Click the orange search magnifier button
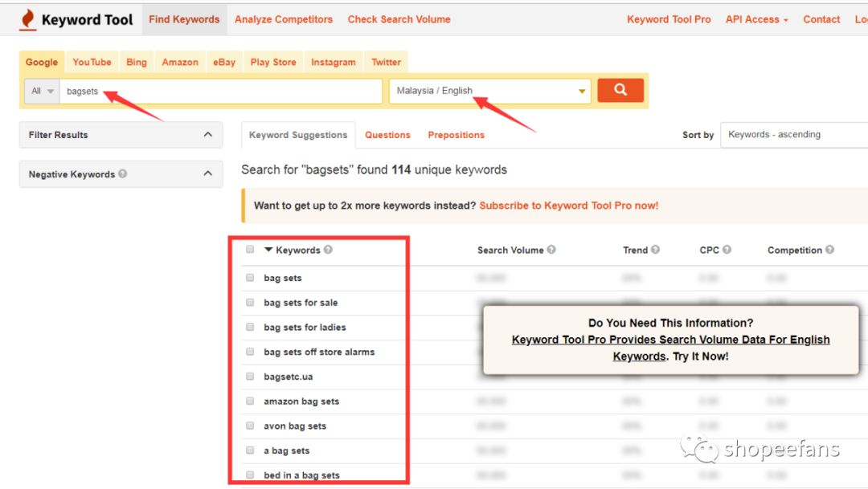This screenshot has height=489, width=868. coord(620,90)
